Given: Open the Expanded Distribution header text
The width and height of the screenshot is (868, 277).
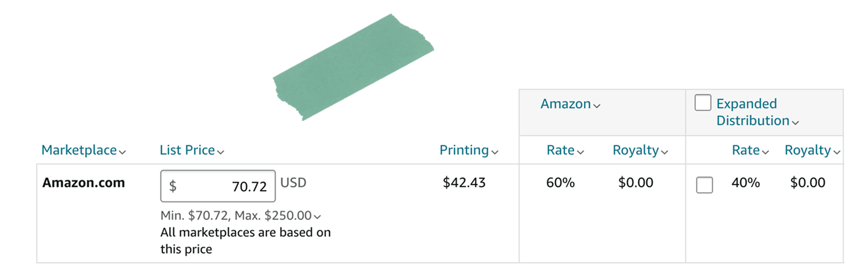Looking at the screenshot, I should click(753, 112).
